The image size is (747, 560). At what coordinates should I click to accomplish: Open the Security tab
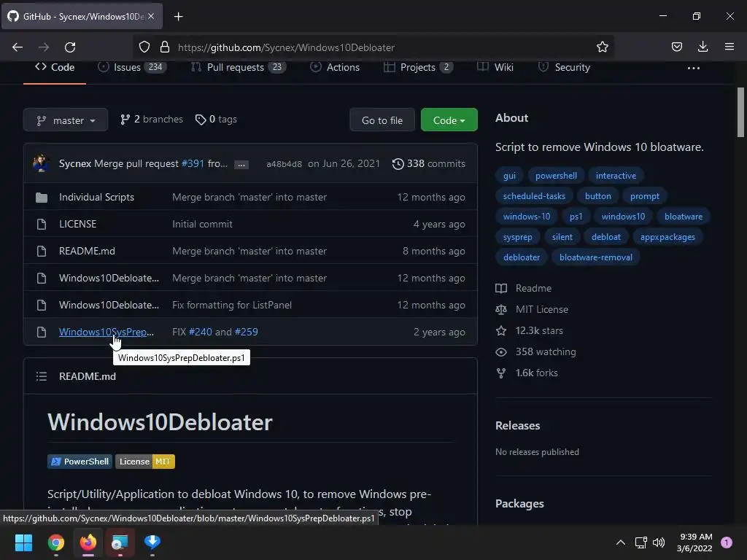pyautogui.click(x=564, y=67)
